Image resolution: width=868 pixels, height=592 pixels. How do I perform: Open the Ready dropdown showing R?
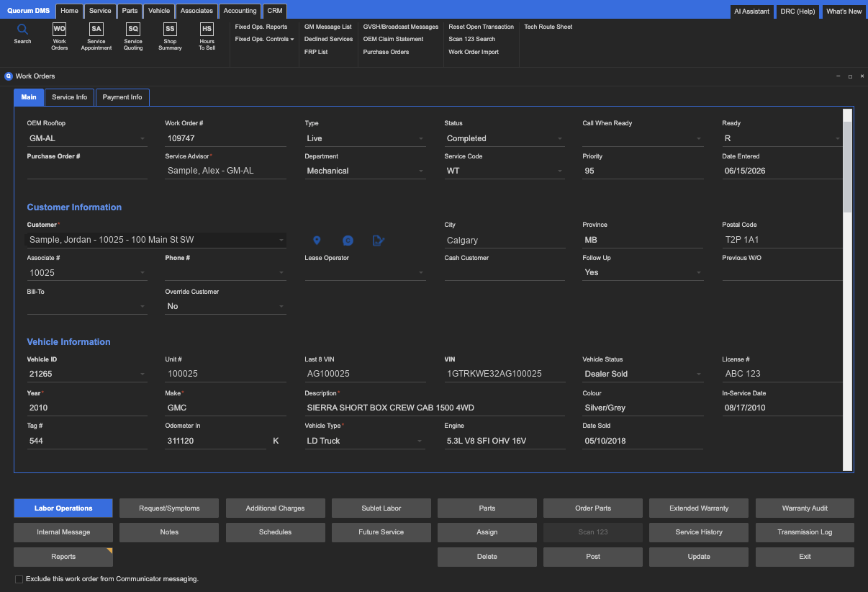click(837, 138)
